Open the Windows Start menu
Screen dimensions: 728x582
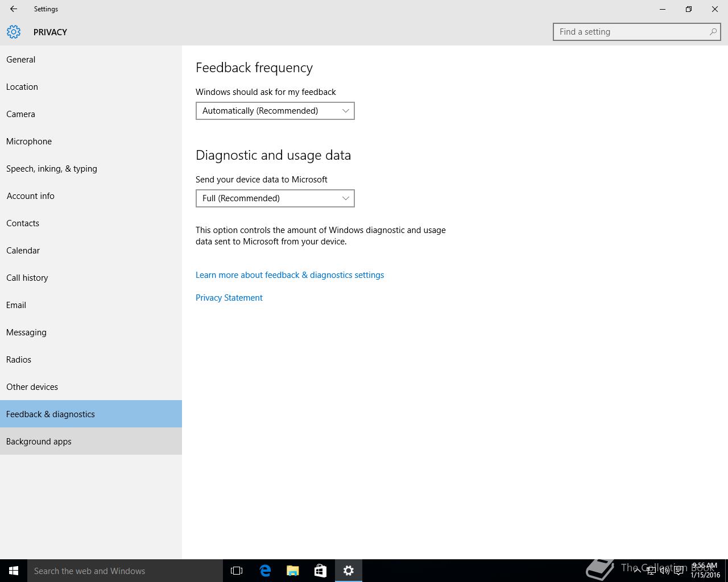pyautogui.click(x=14, y=571)
